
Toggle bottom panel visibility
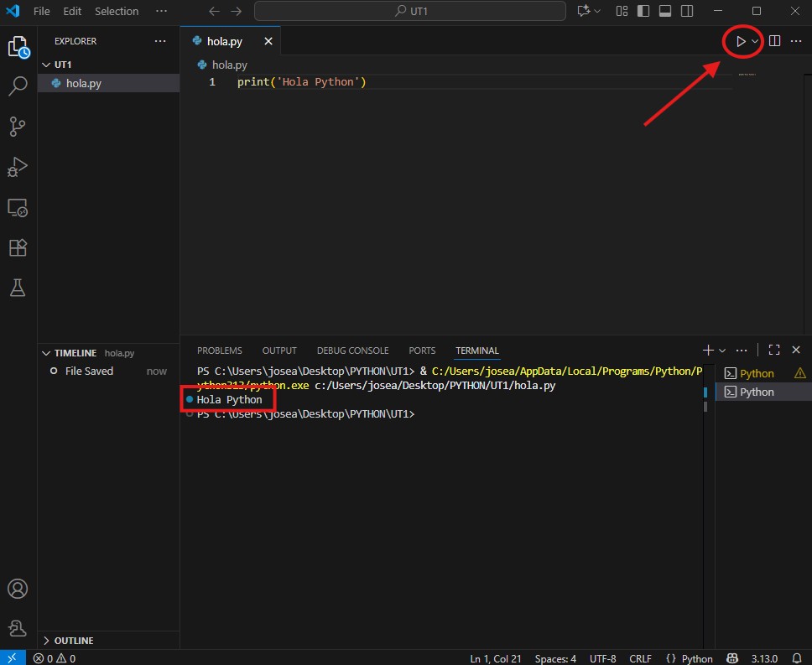[x=665, y=11]
